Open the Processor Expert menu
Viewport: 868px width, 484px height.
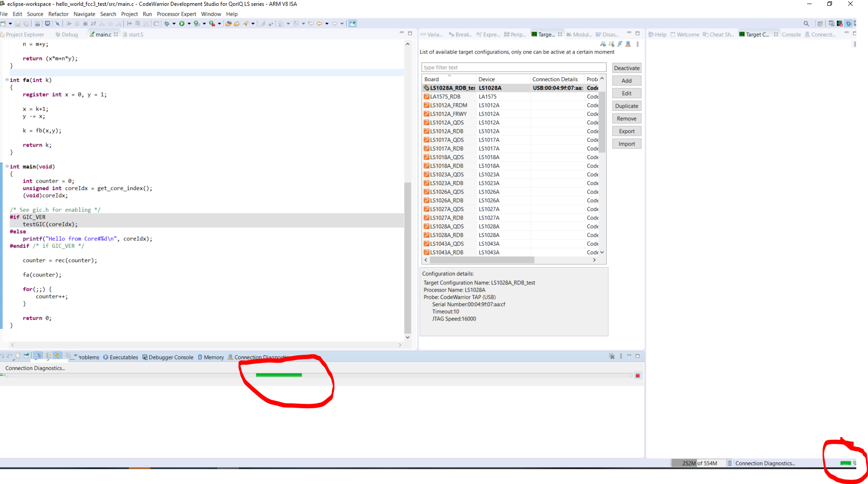pyautogui.click(x=176, y=14)
